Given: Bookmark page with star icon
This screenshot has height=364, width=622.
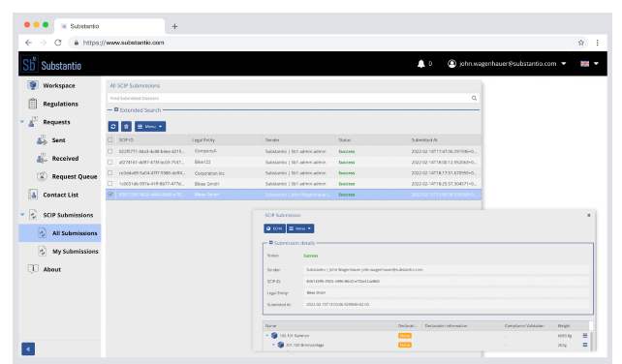Looking at the screenshot, I should tap(581, 43).
